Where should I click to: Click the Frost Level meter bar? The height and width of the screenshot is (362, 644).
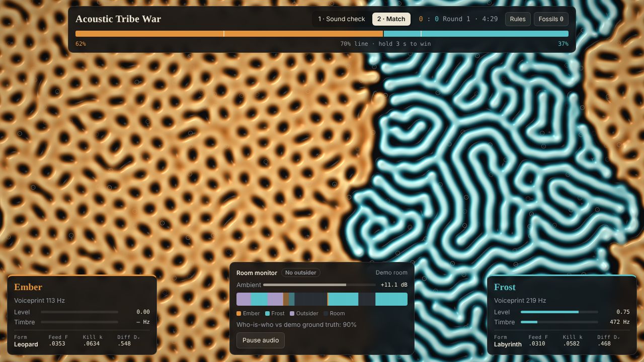coord(559,312)
